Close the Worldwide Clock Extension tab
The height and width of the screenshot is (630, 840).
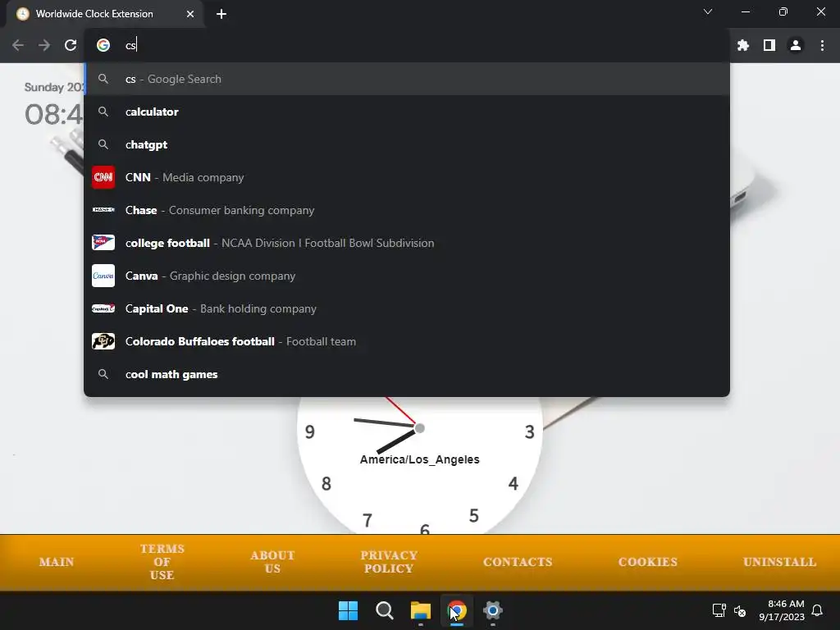(190, 14)
